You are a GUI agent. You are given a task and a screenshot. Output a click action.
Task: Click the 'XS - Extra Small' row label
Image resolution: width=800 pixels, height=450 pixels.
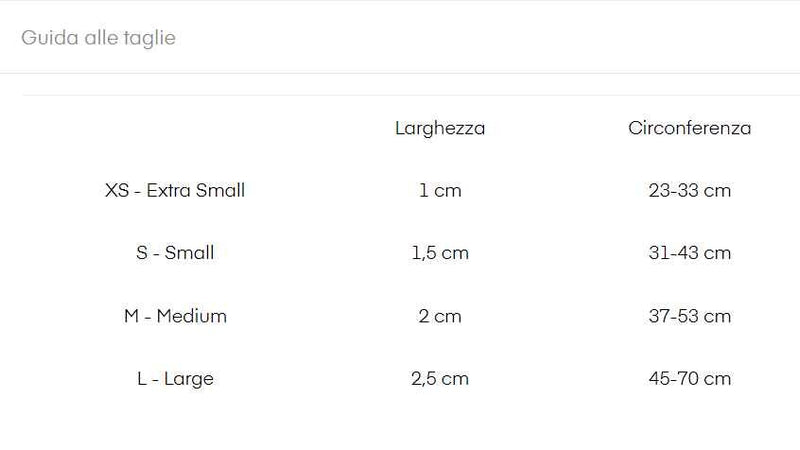175,190
